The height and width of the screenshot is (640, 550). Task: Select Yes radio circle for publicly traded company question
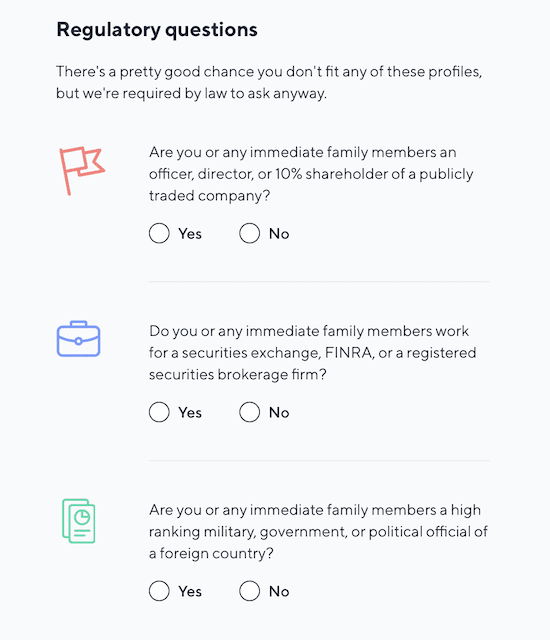pyautogui.click(x=159, y=233)
